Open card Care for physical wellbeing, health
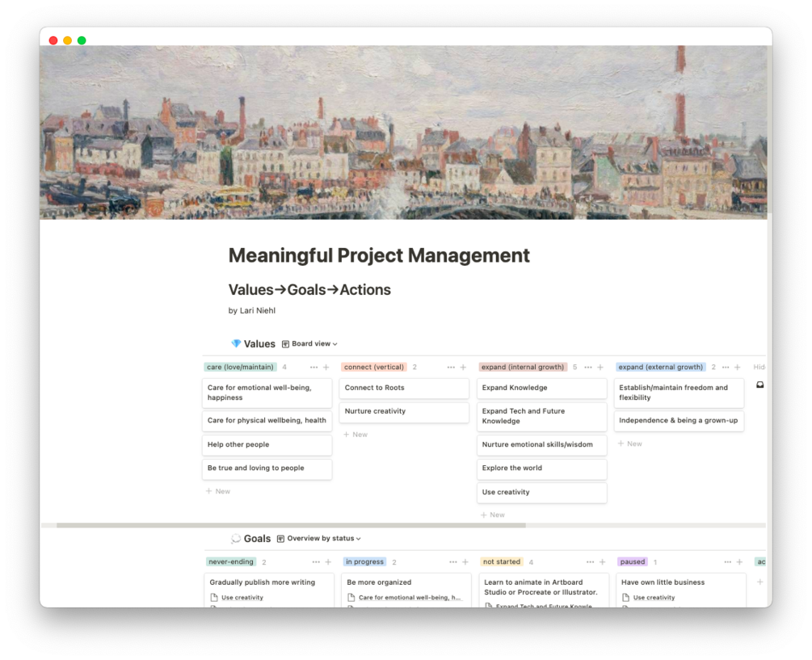 point(267,420)
